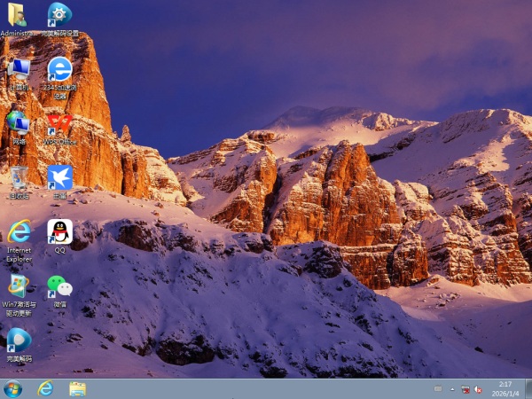Select the Recycle Bin (回收站) icon

pyautogui.click(x=18, y=177)
